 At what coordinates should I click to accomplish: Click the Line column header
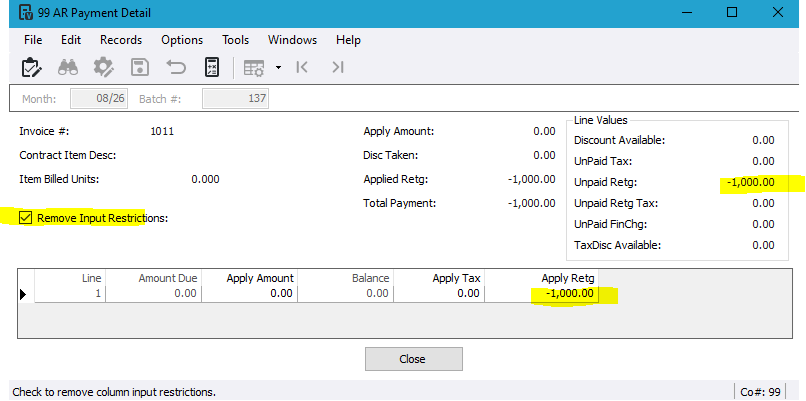pos(70,278)
